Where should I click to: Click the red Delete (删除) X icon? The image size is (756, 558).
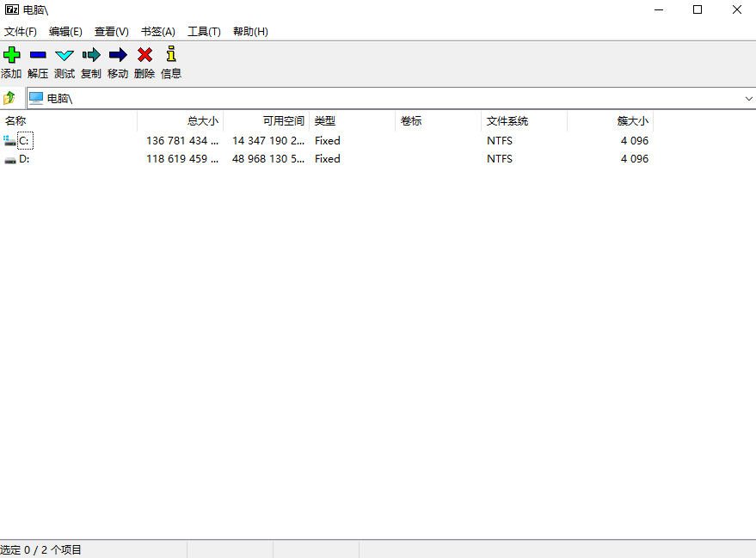144,55
